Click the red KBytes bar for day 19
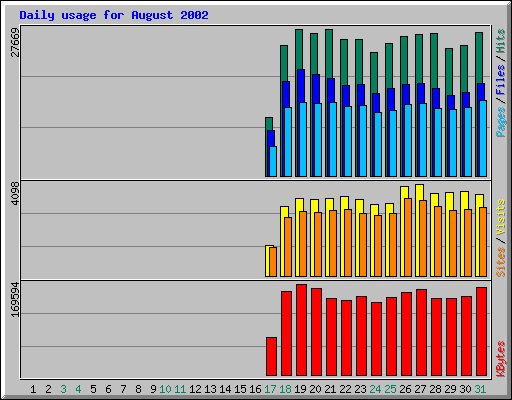Image resolution: width=512 pixels, height=400 pixels. (x=301, y=330)
